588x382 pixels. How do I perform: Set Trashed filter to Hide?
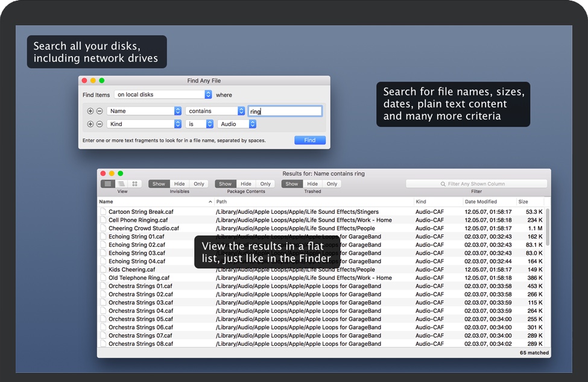(x=312, y=184)
